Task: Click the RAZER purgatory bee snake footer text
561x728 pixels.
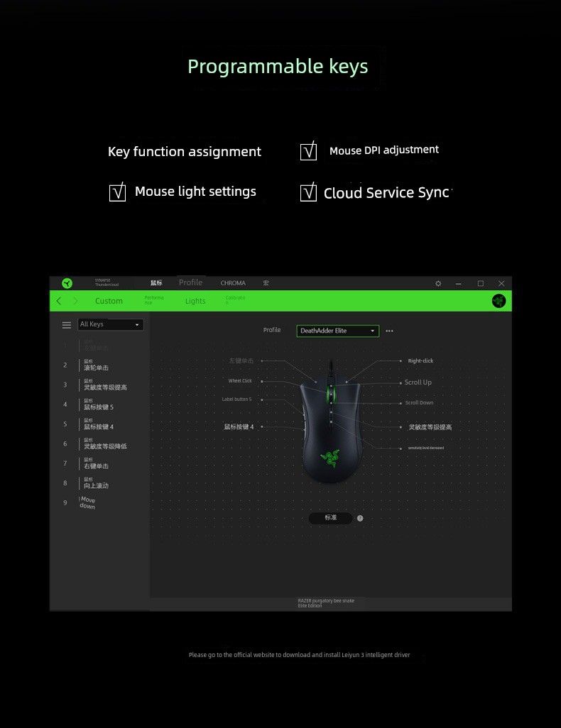Action: tap(326, 603)
